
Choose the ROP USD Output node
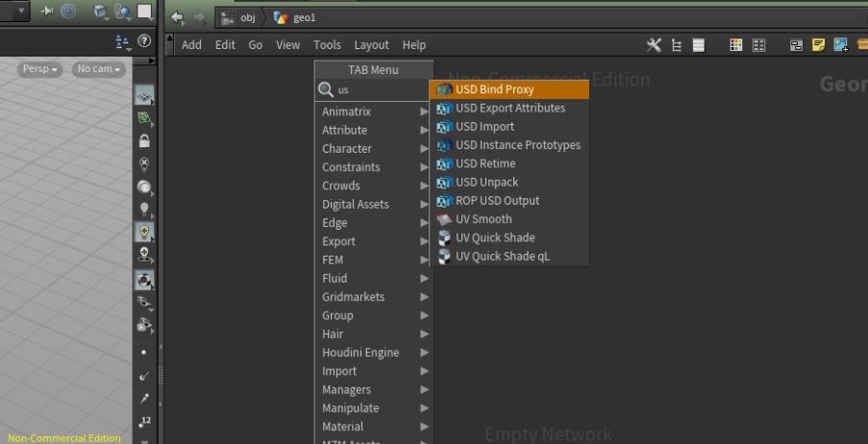[x=497, y=201]
